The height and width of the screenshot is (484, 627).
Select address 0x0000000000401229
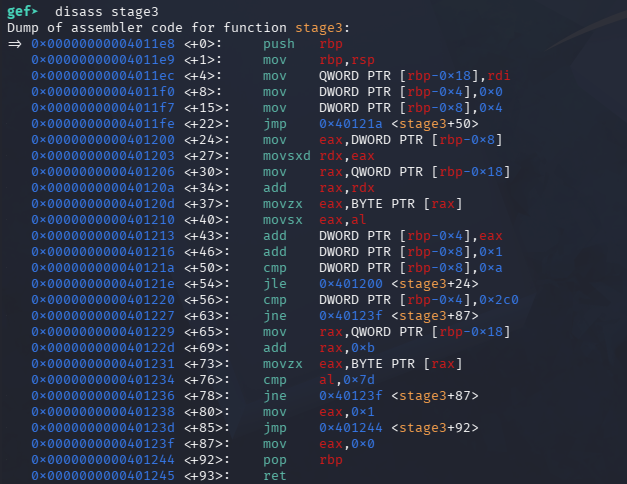point(103,332)
